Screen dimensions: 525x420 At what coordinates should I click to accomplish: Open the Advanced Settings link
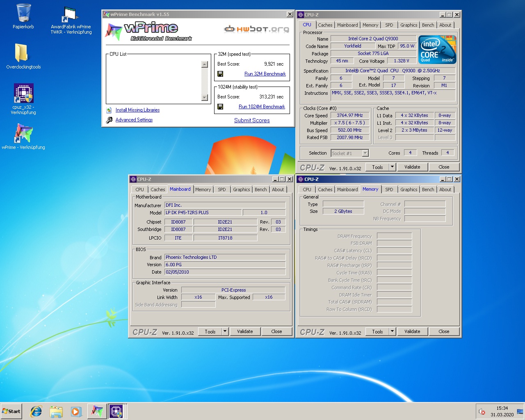pos(134,120)
